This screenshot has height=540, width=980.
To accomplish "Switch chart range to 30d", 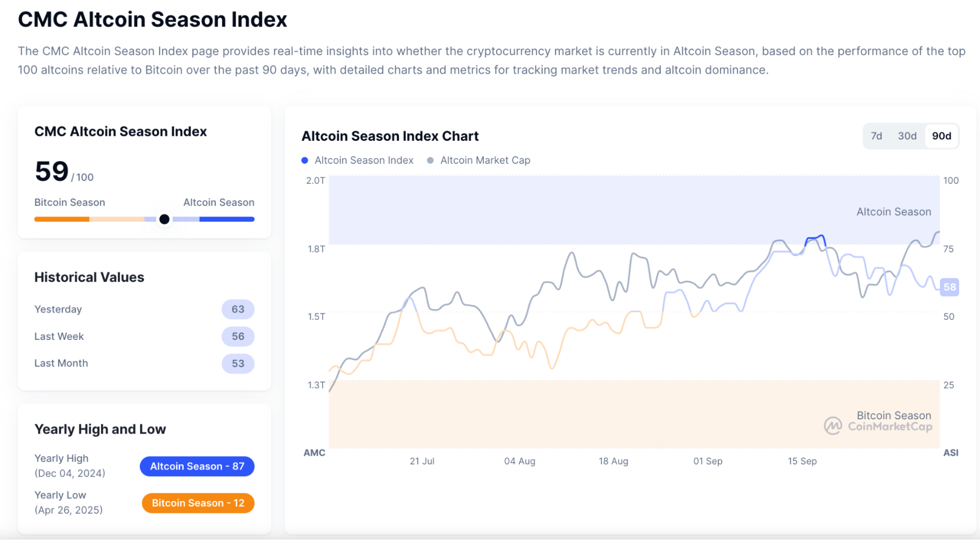I will click(x=907, y=136).
